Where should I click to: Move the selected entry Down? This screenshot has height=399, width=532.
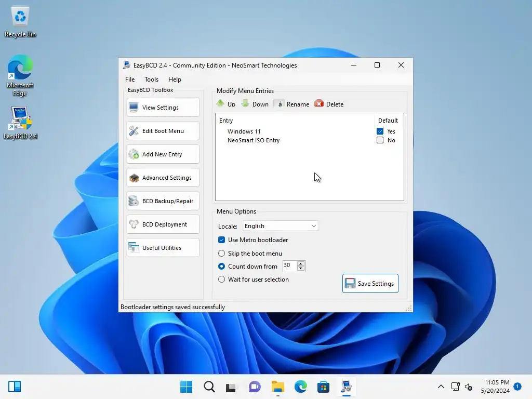255,104
